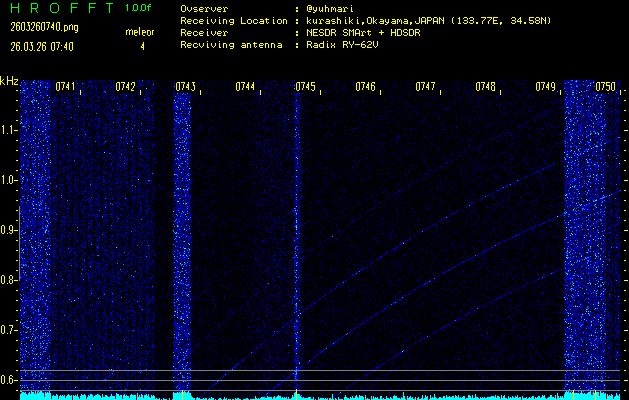The height and width of the screenshot is (400, 629).
Task: Select the 0743 time marker
Action: pos(185,87)
